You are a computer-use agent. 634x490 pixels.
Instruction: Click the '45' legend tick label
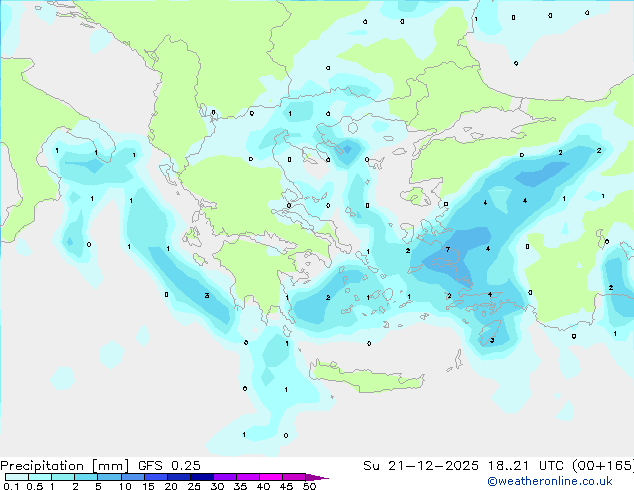coord(286,486)
